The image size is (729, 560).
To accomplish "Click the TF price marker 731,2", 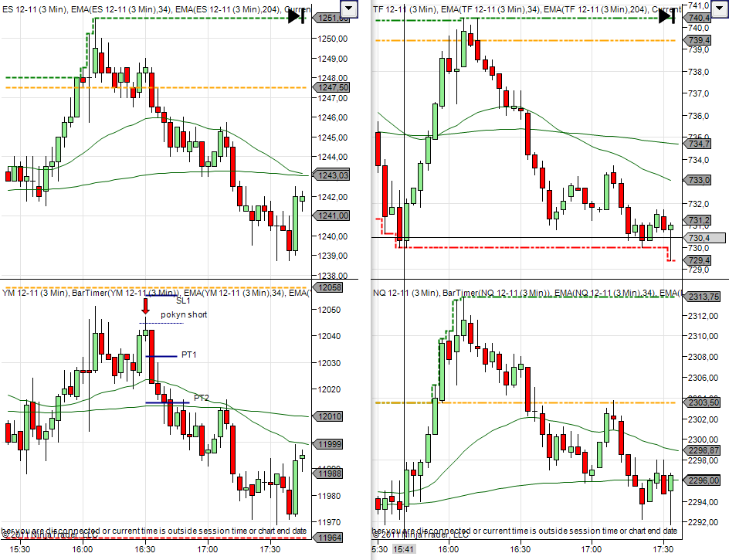I will pyautogui.click(x=698, y=220).
